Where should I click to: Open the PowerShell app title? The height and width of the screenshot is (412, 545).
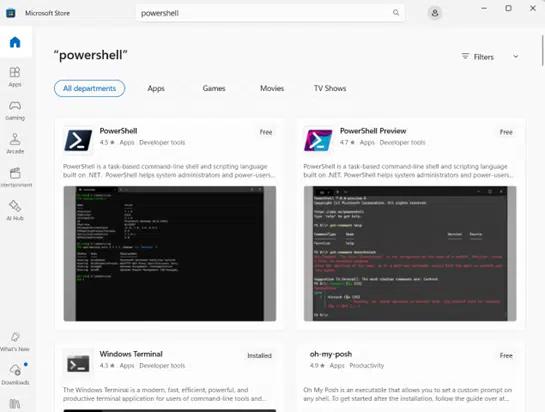pyautogui.click(x=118, y=131)
